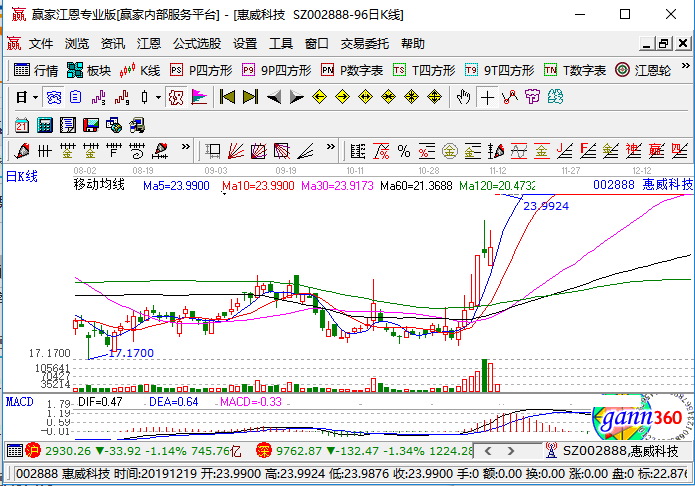Click the status bar left scroll arrow
The image size is (695, 486).
488,451
